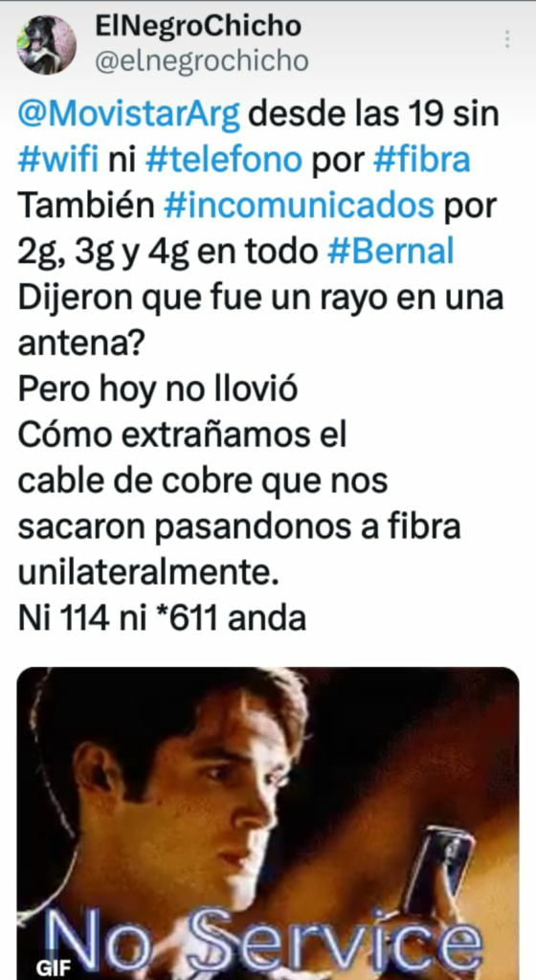Screen dimensions: 536x980
Task: Click the line "Pero hoy no llovió"
Action: (157, 390)
